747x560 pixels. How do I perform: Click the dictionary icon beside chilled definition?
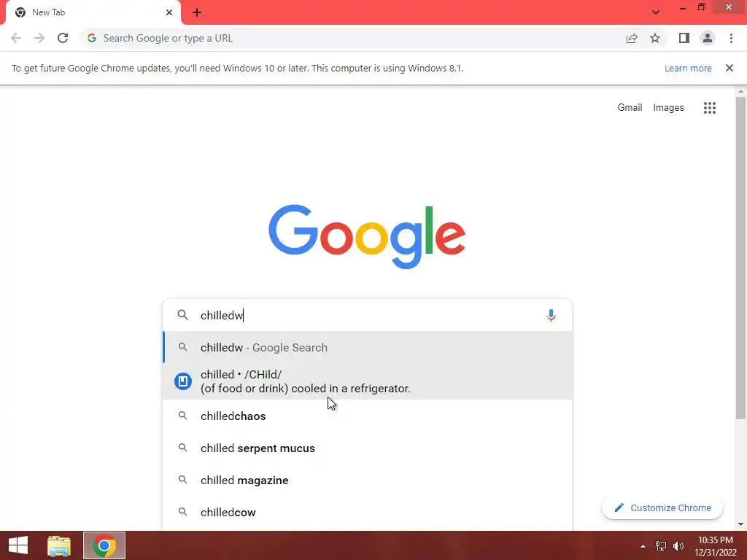pos(183,381)
